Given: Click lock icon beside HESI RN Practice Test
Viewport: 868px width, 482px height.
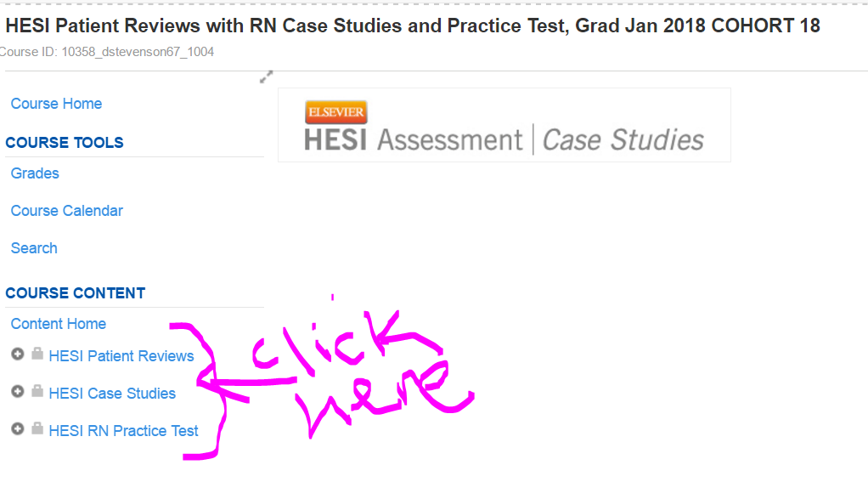Looking at the screenshot, I should [37, 428].
